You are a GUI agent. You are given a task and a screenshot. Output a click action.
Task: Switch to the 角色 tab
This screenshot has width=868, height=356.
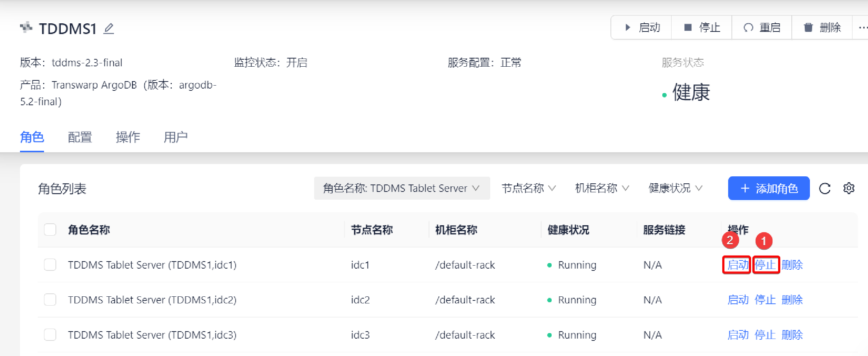(x=32, y=137)
